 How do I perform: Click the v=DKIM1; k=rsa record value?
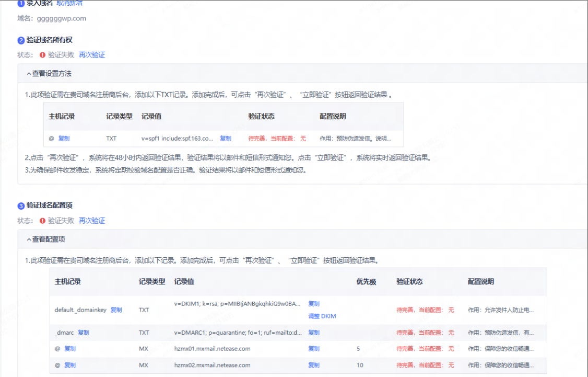[238, 303]
